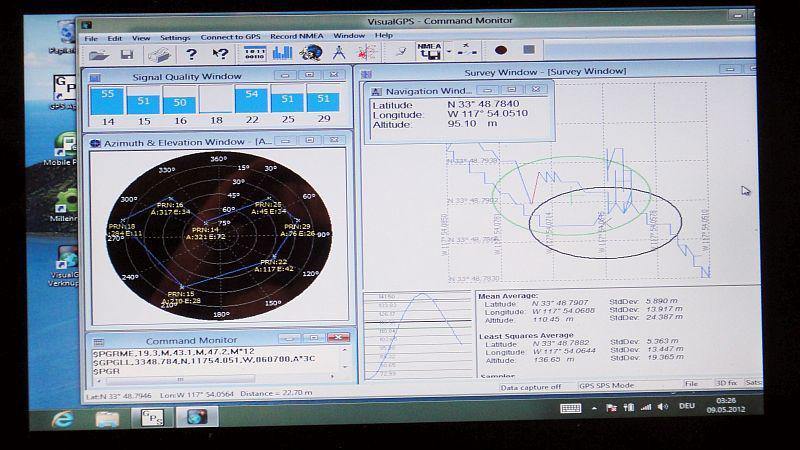This screenshot has height=450, width=800.
Task: Click the Distance = 22.70 m status text
Action: tap(277, 393)
